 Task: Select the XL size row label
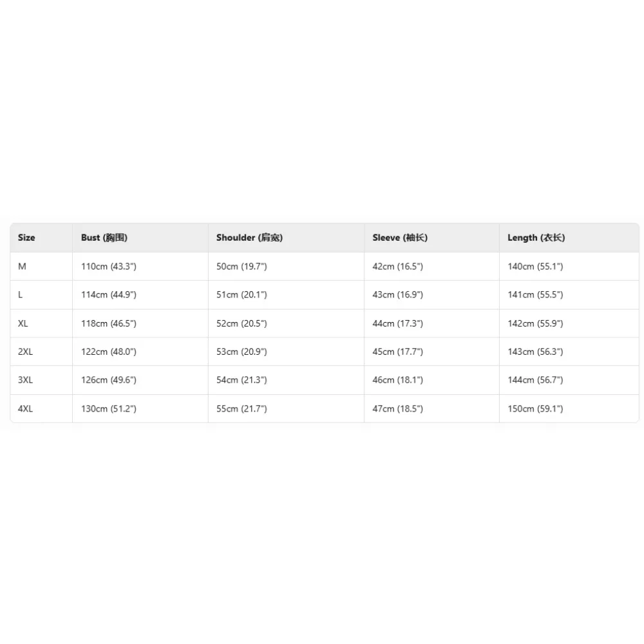coord(23,323)
